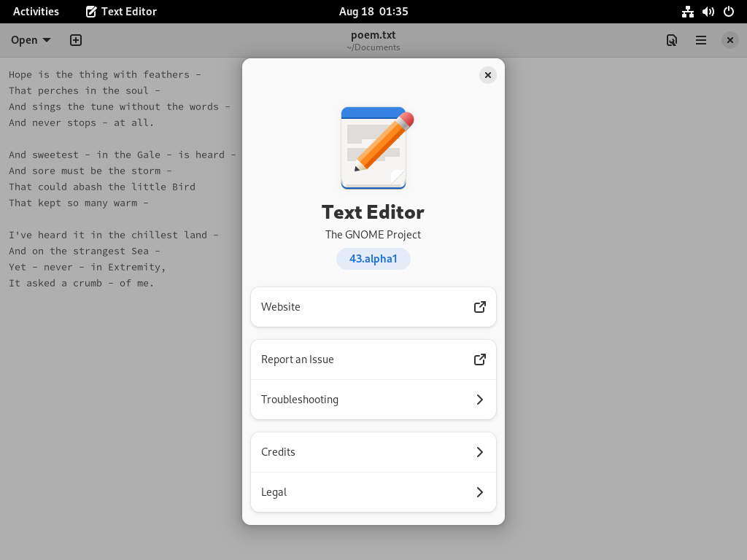This screenshot has height=560, width=747.
Task: Close the About Text Editor dialog
Action: (487, 75)
